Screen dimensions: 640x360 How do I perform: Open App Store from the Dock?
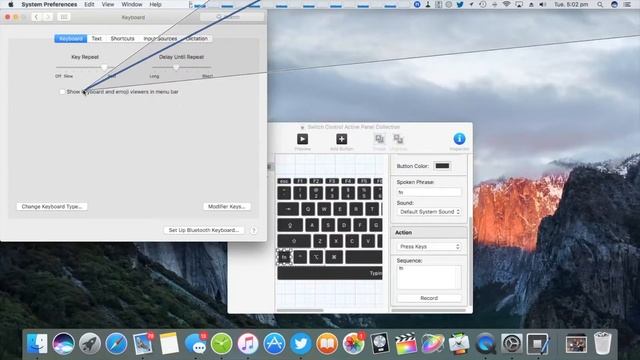[274, 343]
